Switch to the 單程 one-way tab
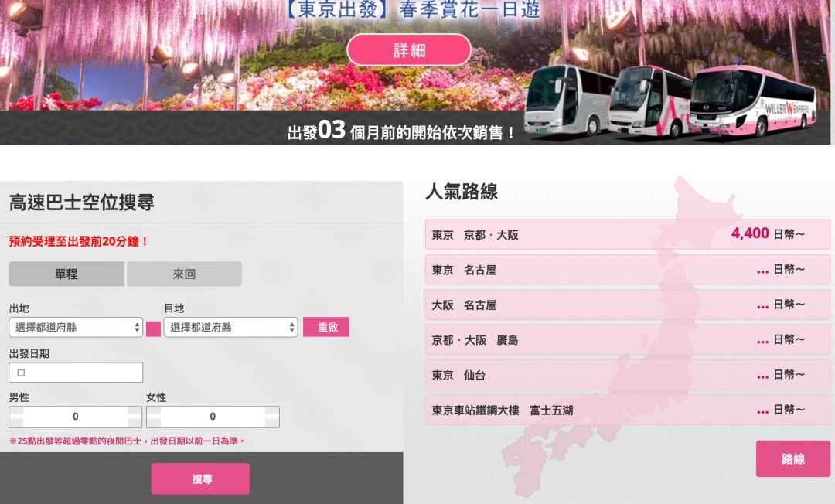835x504 pixels. (66, 273)
